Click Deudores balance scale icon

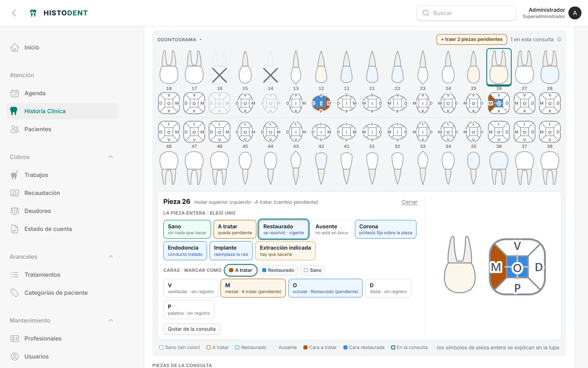pyautogui.click(x=15, y=211)
